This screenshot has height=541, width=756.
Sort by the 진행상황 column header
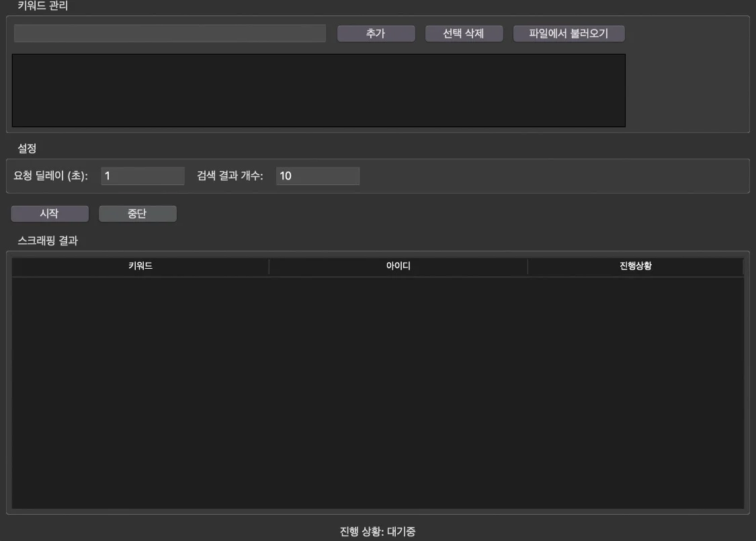click(x=636, y=266)
